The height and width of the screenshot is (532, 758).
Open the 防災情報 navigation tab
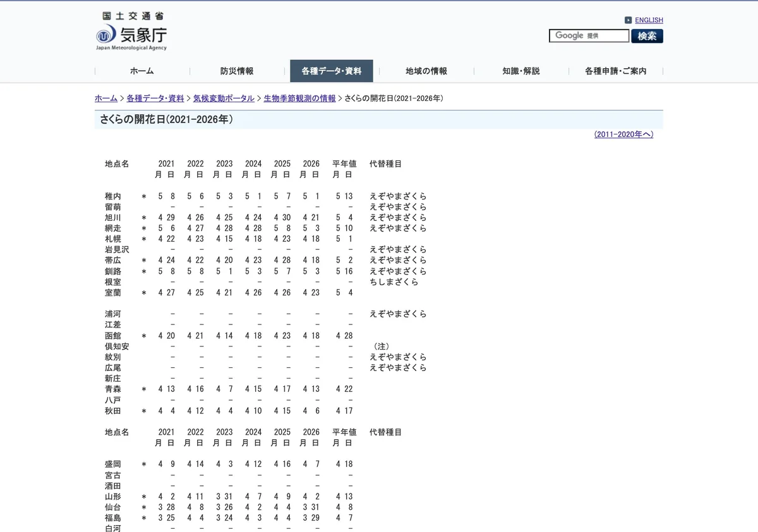click(237, 71)
